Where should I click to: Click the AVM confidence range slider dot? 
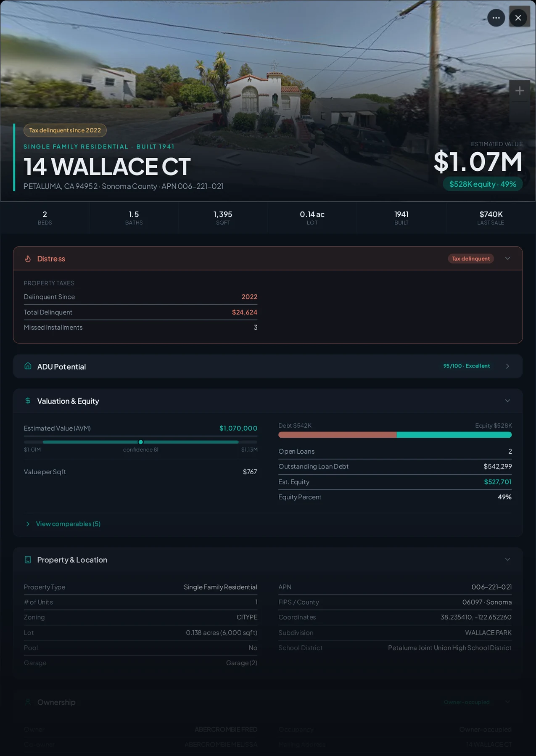[141, 442]
